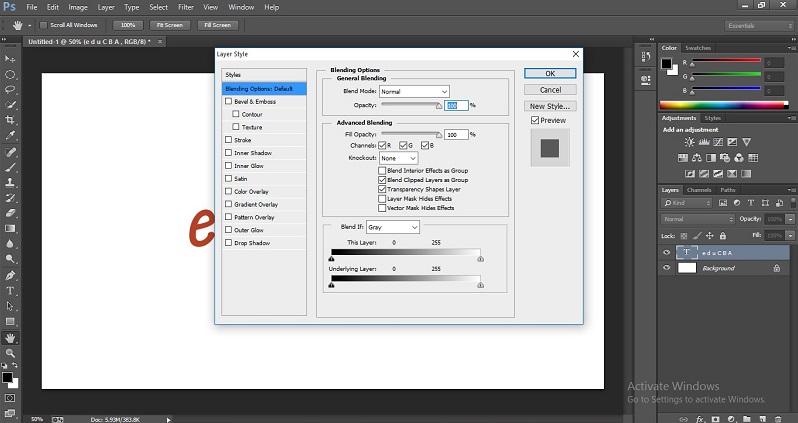Expand the Knockout dropdown

(398, 158)
